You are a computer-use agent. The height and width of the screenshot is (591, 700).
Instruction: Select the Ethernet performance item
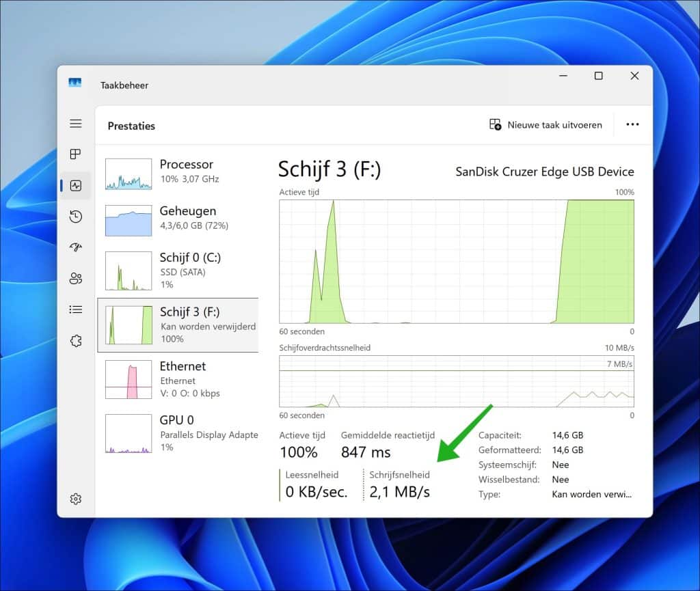tap(178, 379)
